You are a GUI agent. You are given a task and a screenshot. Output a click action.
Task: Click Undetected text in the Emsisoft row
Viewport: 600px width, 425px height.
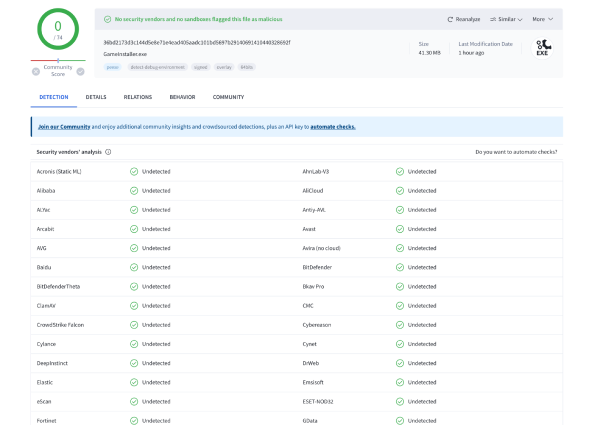click(x=422, y=382)
